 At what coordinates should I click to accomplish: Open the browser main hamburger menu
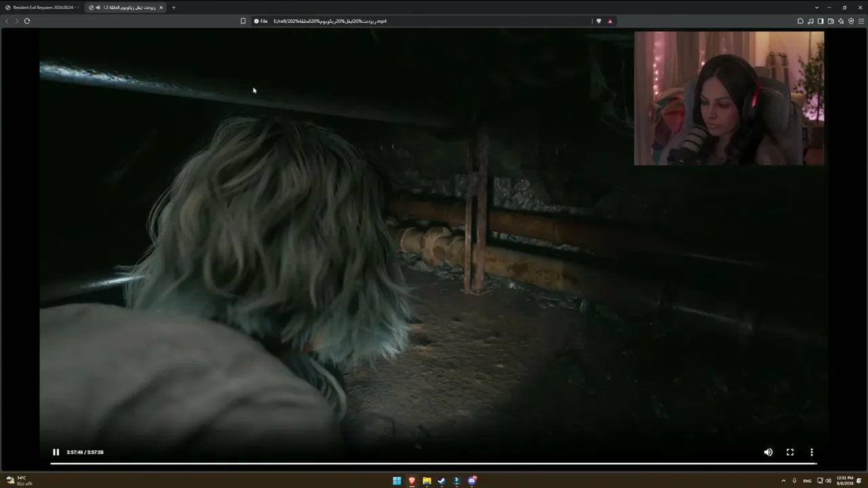click(x=861, y=21)
